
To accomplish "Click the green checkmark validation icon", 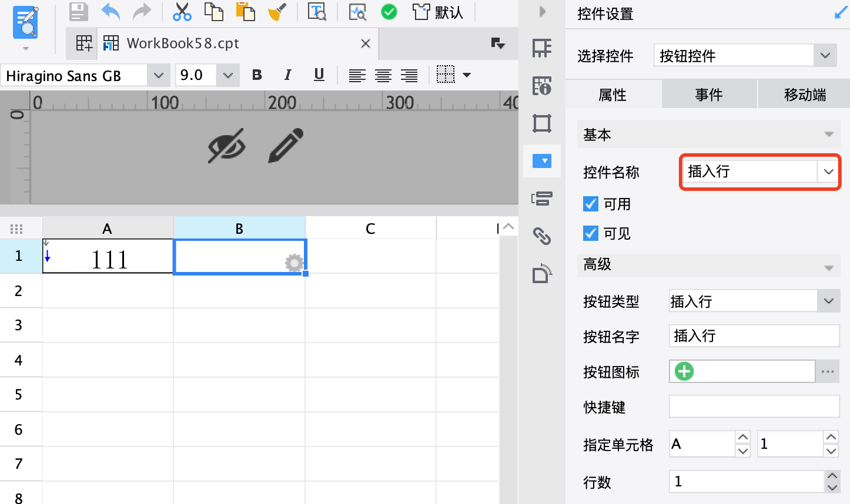I will pos(389,12).
